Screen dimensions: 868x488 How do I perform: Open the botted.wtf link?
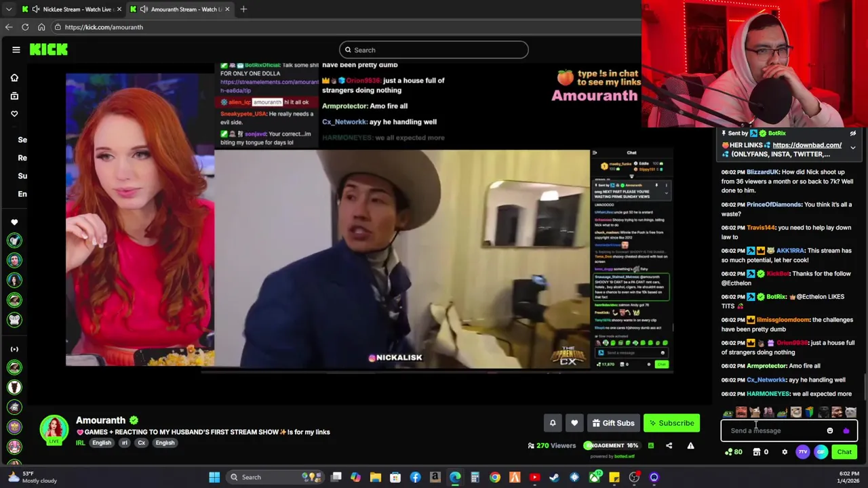click(x=624, y=456)
